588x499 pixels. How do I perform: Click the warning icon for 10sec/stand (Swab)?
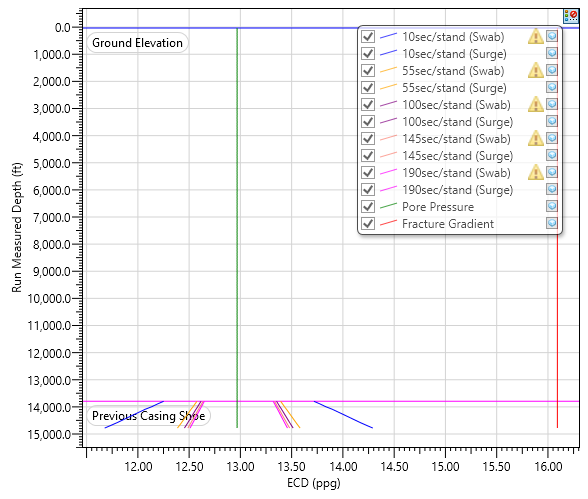click(x=536, y=36)
